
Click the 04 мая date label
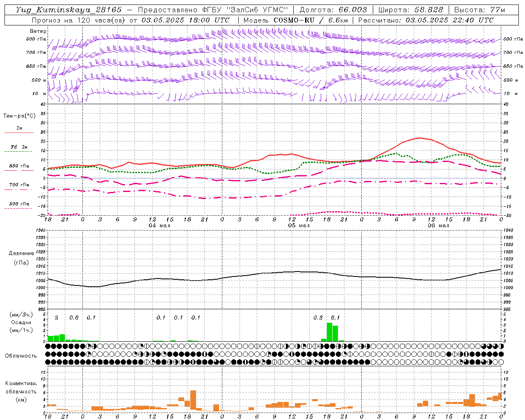pyautogui.click(x=159, y=226)
